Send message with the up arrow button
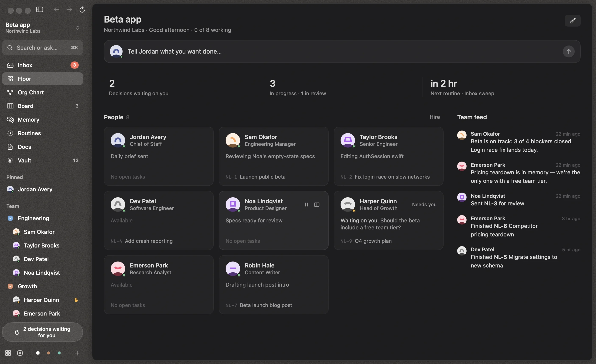The image size is (596, 364). point(568,51)
